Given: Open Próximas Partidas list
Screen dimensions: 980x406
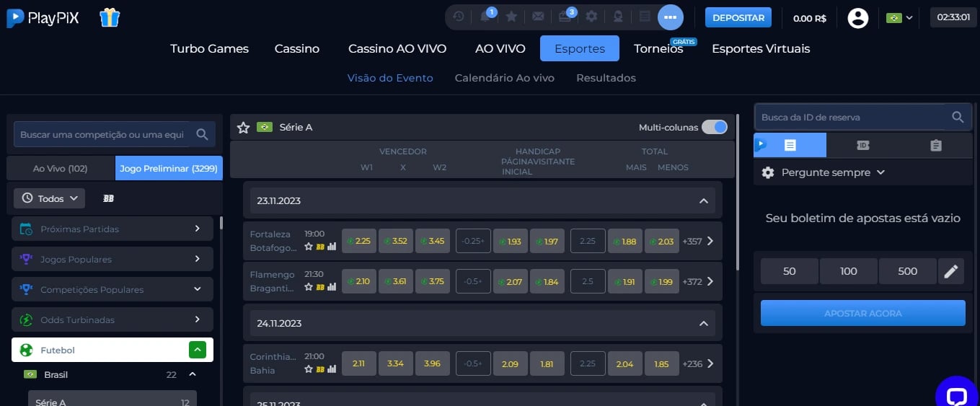Looking at the screenshot, I should [112, 229].
